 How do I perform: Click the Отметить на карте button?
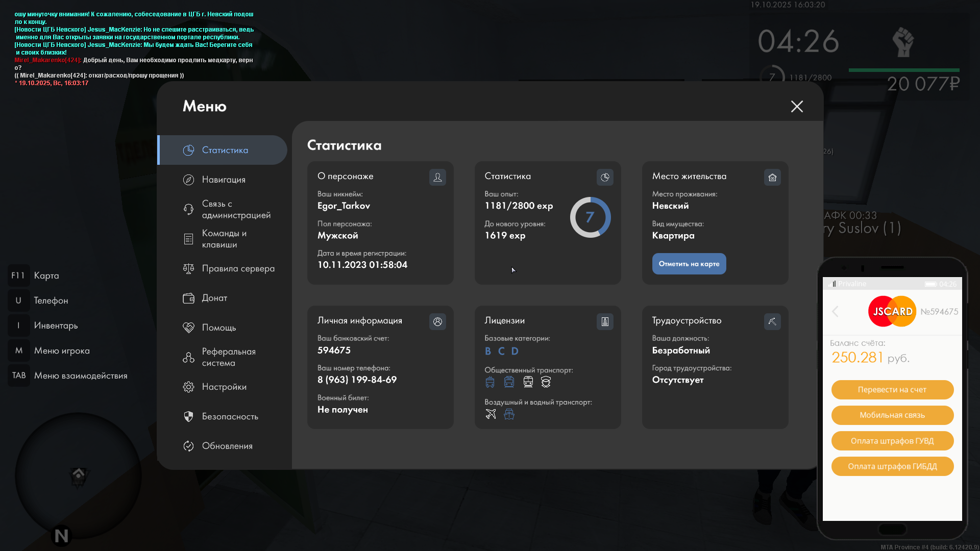[689, 264]
